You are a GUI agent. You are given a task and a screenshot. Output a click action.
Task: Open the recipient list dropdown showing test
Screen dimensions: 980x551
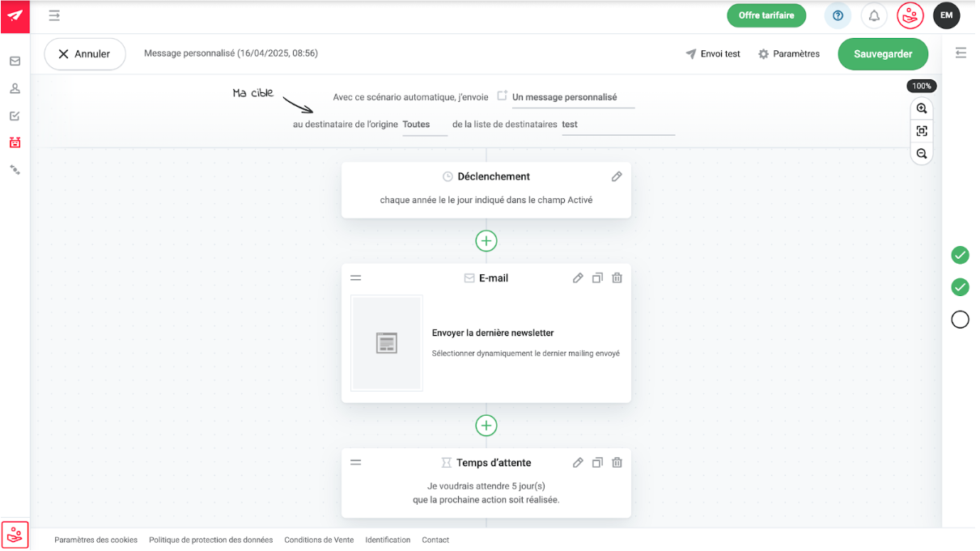pos(617,125)
